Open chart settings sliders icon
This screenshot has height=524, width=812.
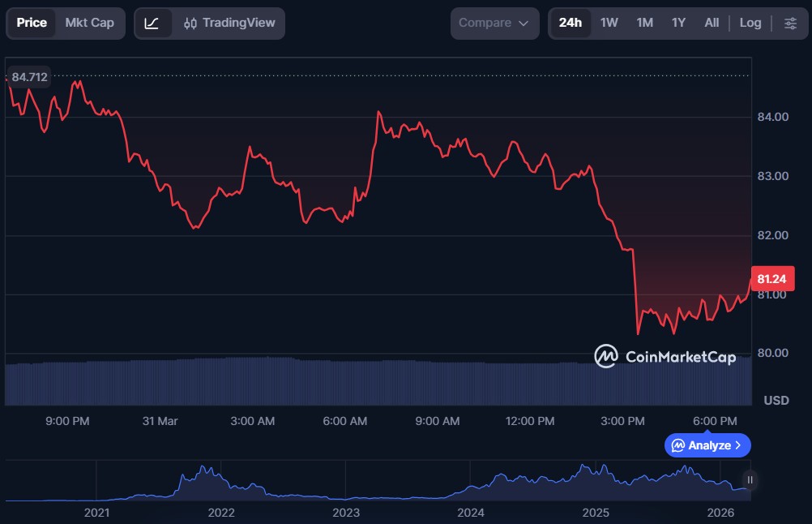pos(790,24)
